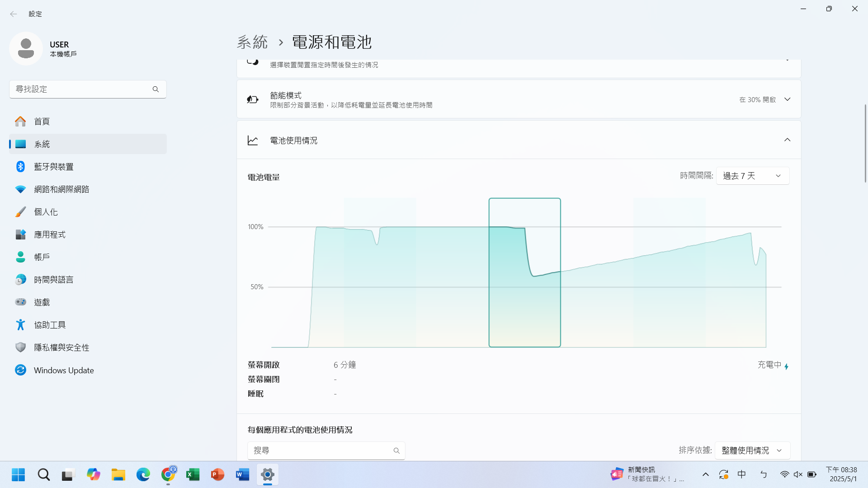Click the highlighted day bar in battery chart
Viewport: 868px width, 488px height.
(x=524, y=272)
